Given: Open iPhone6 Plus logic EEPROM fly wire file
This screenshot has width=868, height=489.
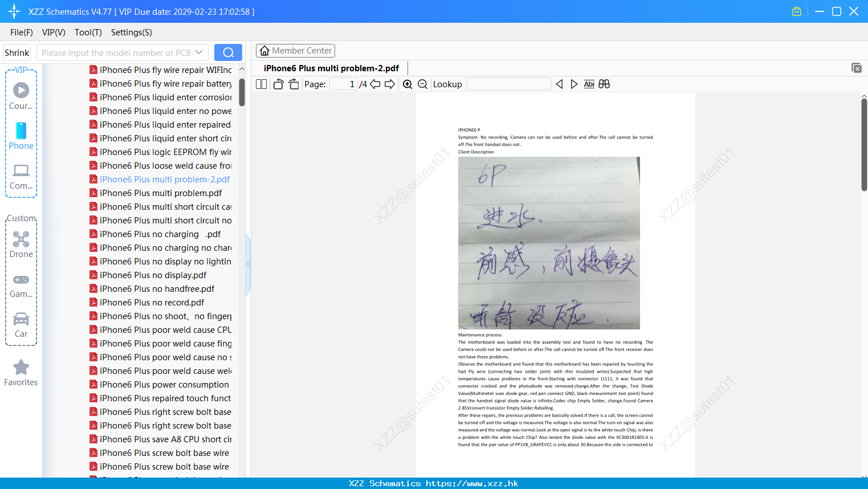Looking at the screenshot, I should click(x=161, y=152).
